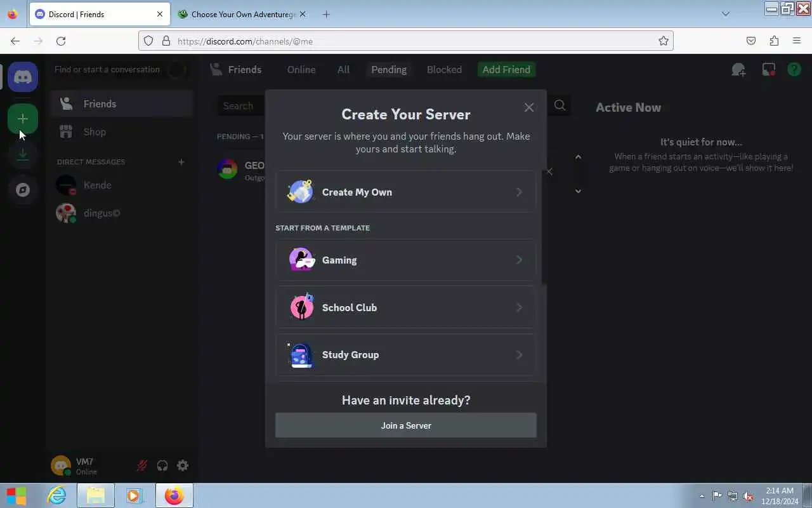Switch to Choose Your Own Adventure browser tab
Image resolution: width=812 pixels, height=508 pixels.
click(x=241, y=14)
